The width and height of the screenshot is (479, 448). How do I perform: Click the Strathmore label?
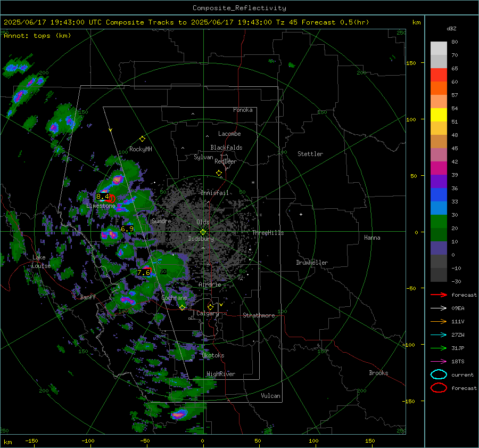coord(259,315)
